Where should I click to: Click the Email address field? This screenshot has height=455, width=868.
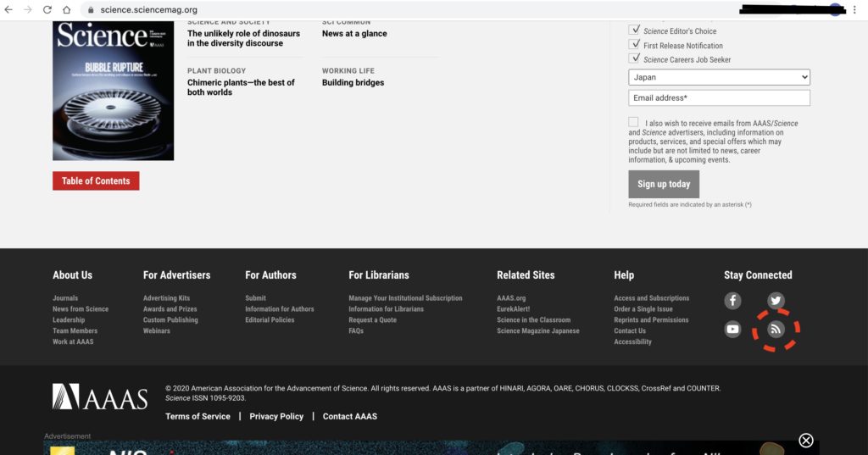719,98
